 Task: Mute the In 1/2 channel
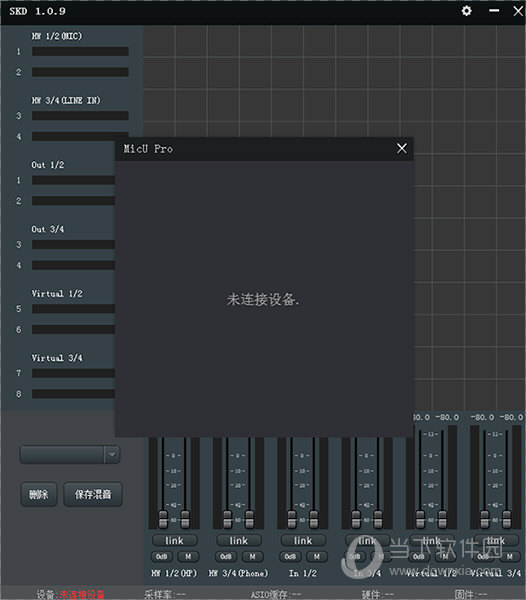tap(317, 556)
